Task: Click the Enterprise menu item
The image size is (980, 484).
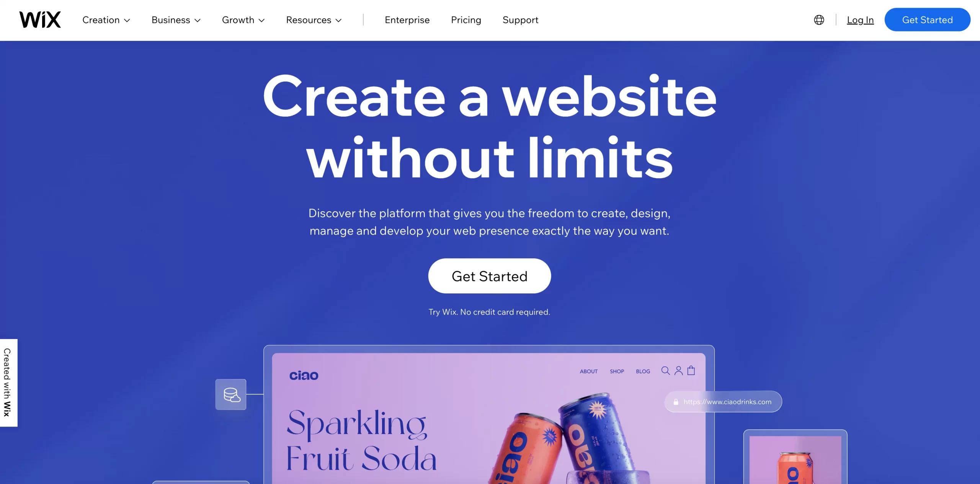Action: [407, 20]
